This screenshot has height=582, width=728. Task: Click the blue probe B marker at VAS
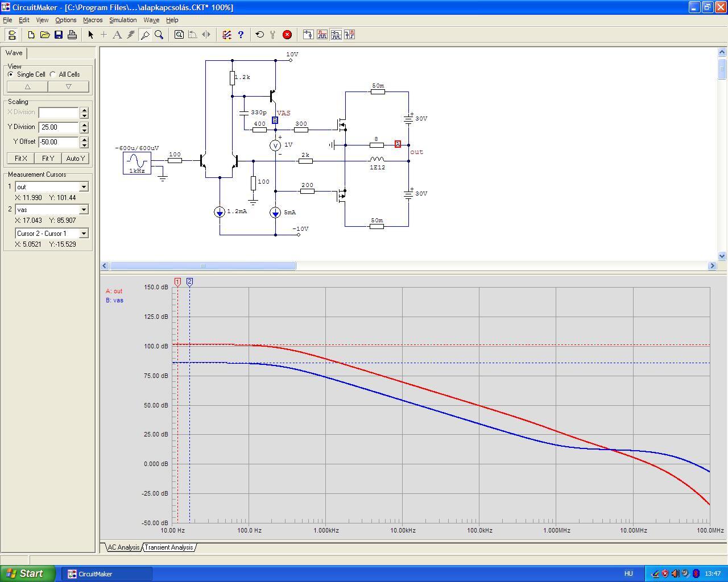[275, 120]
